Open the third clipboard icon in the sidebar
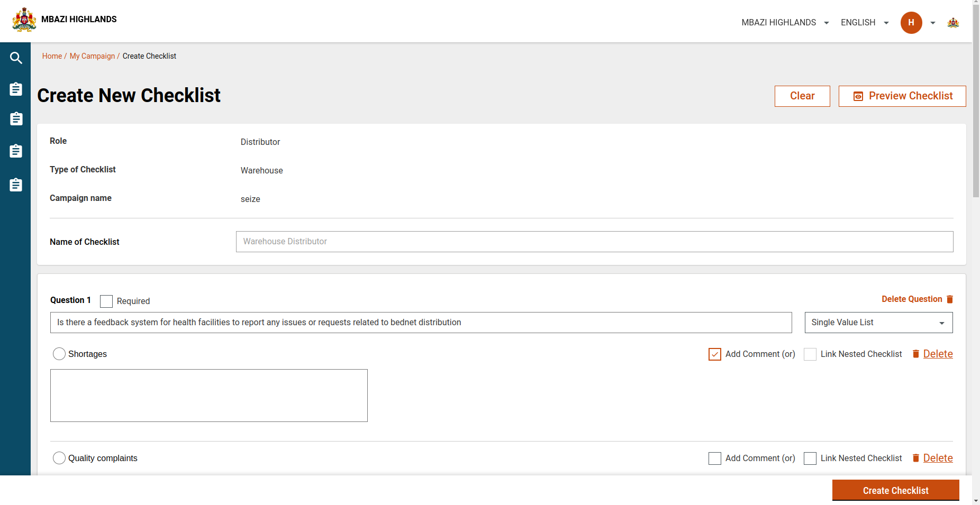The image size is (980, 505). [x=16, y=151]
